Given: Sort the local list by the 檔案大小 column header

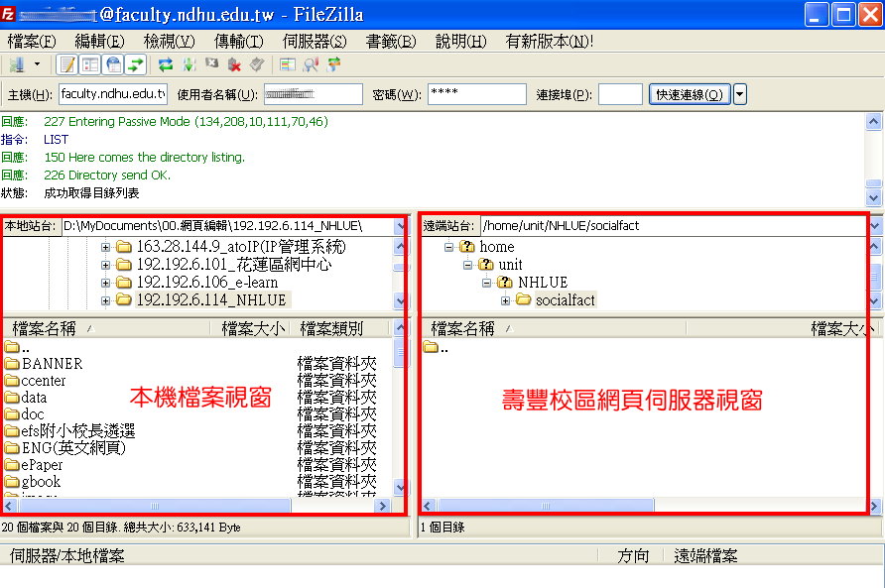Looking at the screenshot, I should pos(252,328).
